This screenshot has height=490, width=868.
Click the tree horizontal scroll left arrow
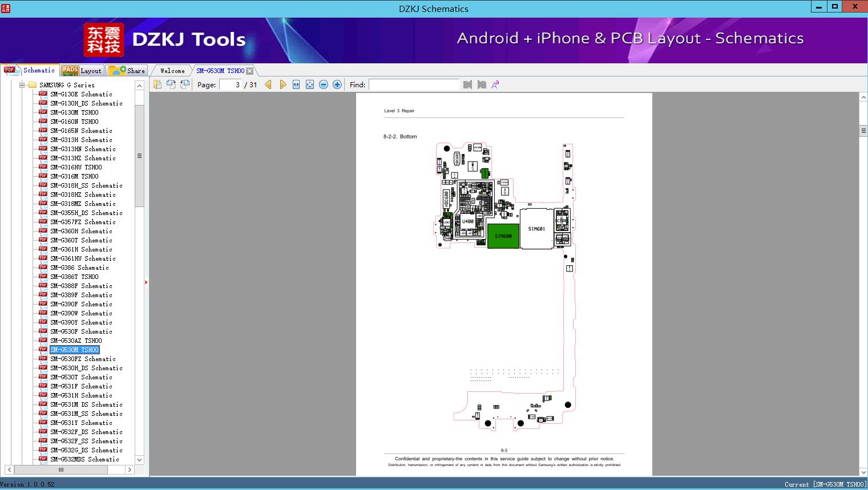coord(9,470)
